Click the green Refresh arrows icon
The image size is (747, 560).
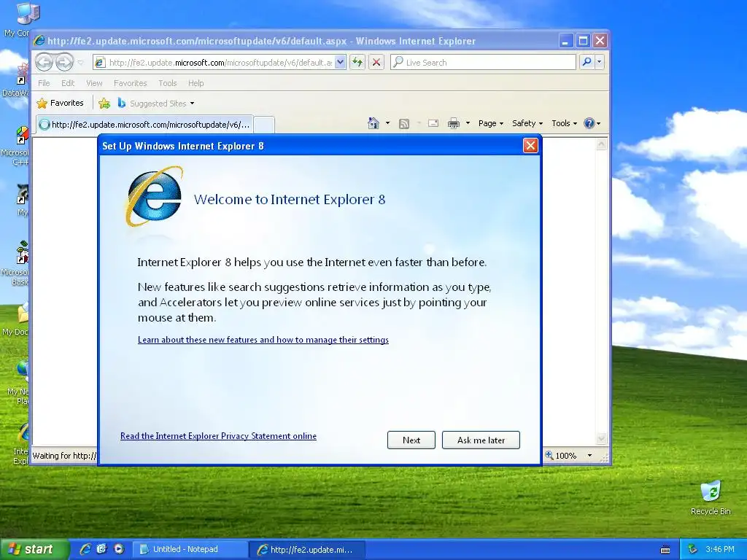(357, 63)
